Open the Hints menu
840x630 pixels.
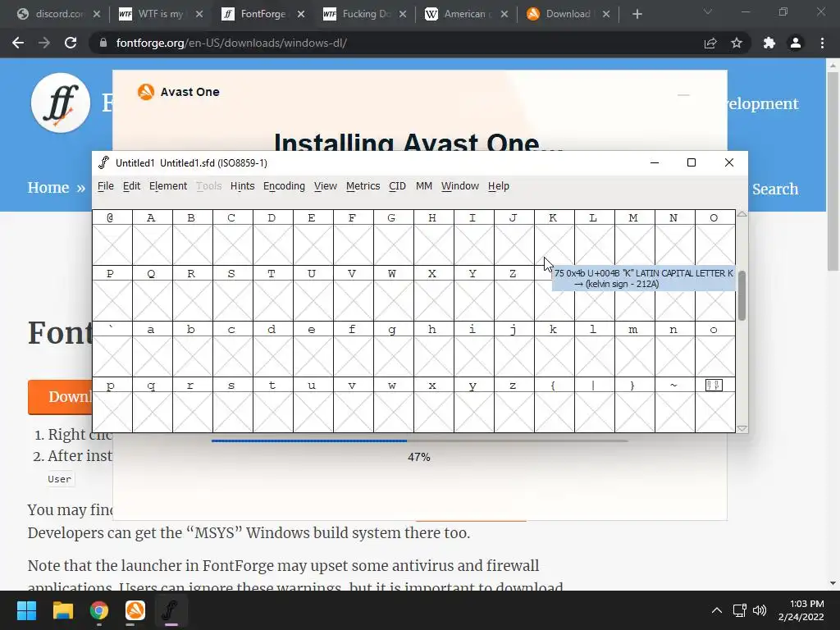coord(242,186)
